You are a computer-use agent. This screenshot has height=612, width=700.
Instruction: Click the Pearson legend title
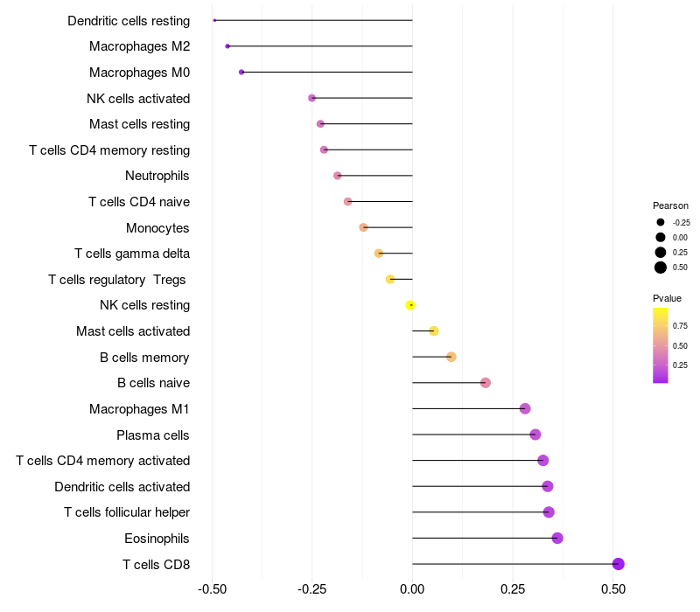coord(670,205)
